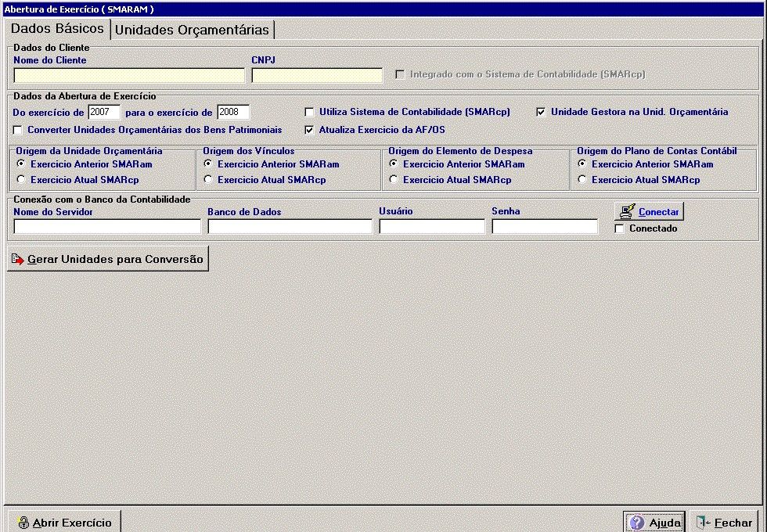
Task: Check Converter Unidades Orçamentárias dos Bens Patrimoniais
Action: coord(18,130)
